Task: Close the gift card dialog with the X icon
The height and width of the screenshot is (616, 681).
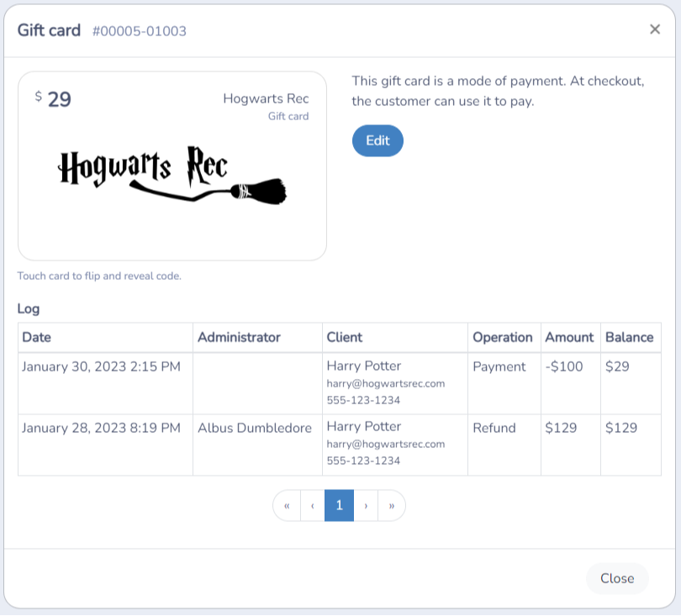Action: 654,29
